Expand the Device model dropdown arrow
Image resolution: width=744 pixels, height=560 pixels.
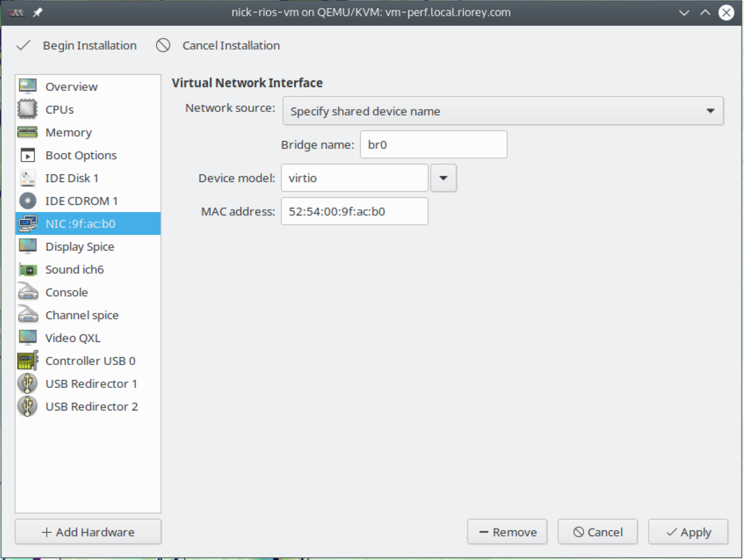pos(443,178)
